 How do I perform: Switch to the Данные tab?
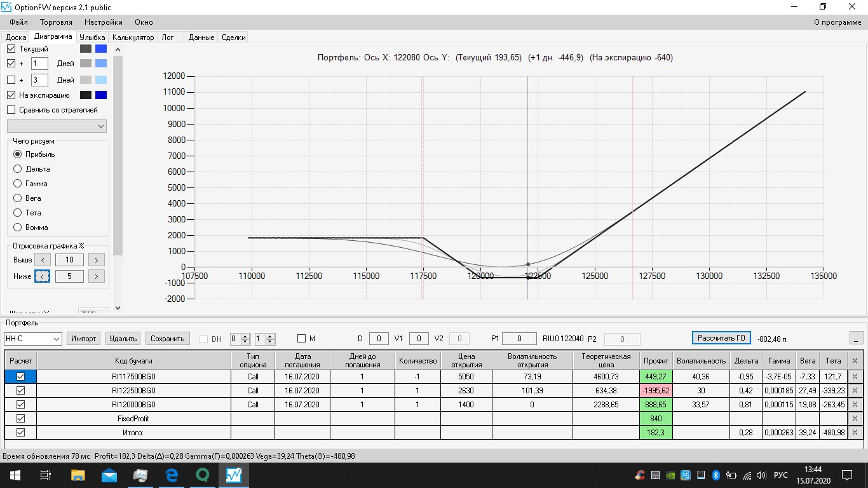pyautogui.click(x=201, y=37)
